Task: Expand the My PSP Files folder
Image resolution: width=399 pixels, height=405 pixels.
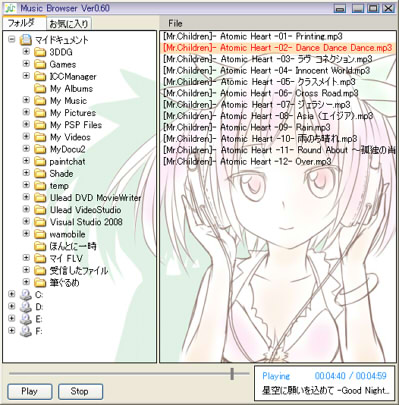Action: click(x=26, y=124)
